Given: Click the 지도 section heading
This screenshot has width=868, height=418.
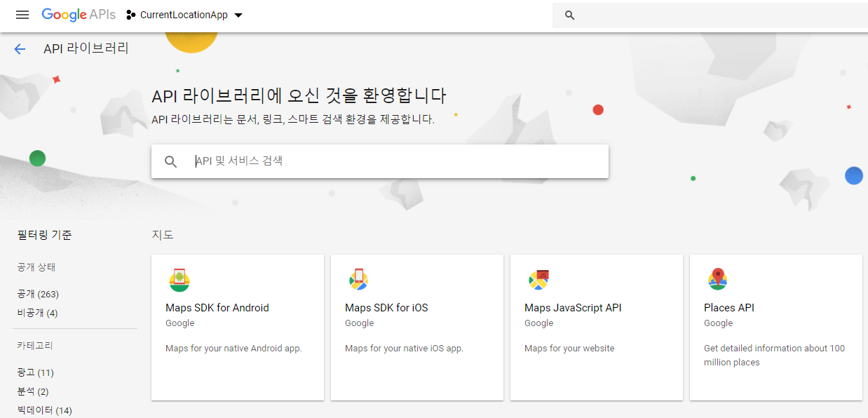Looking at the screenshot, I should tap(163, 235).
